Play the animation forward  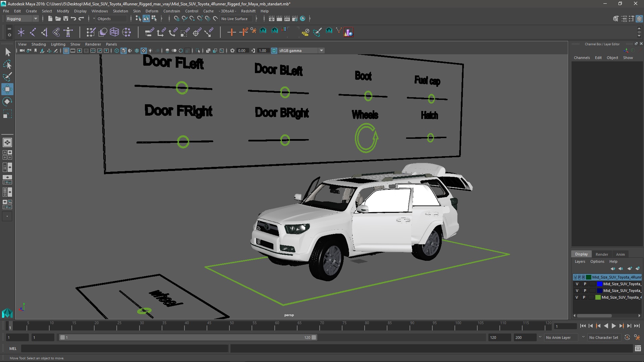point(613,326)
